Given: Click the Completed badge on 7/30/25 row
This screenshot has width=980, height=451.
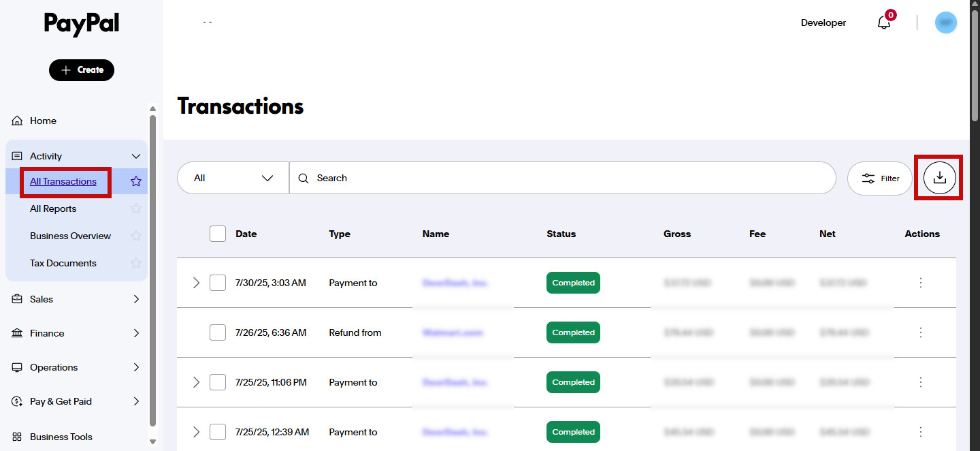Looking at the screenshot, I should pyautogui.click(x=573, y=283).
